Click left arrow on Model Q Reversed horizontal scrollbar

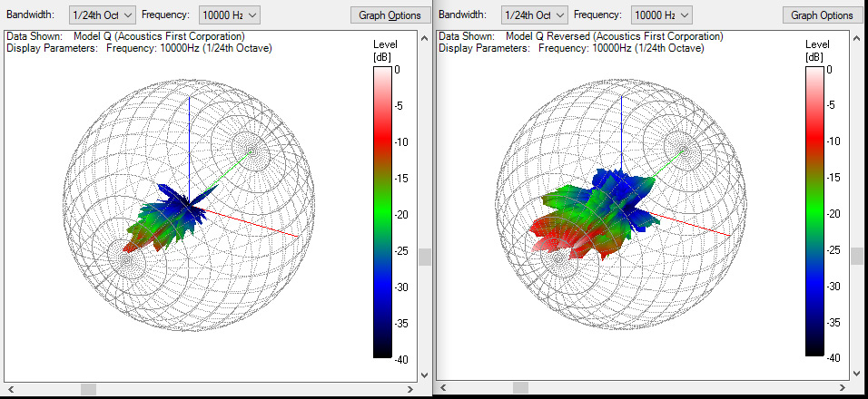(442, 389)
